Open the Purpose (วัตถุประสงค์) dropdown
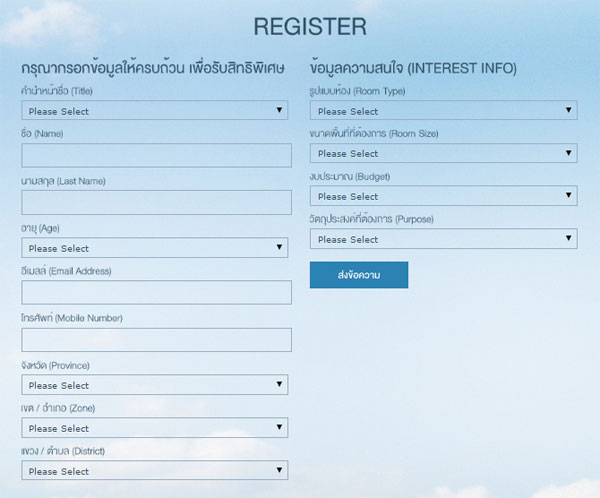This screenshot has height=498, width=600. click(443, 239)
